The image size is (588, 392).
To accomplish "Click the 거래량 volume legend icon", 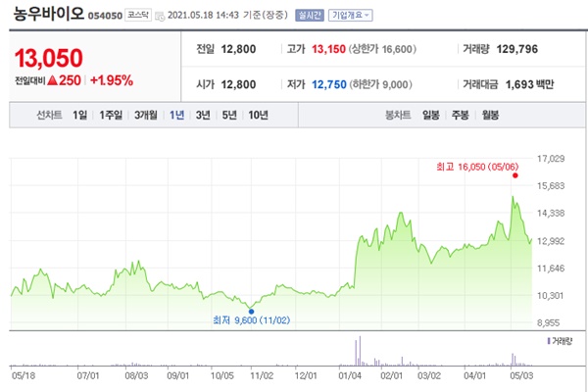I will tap(549, 341).
